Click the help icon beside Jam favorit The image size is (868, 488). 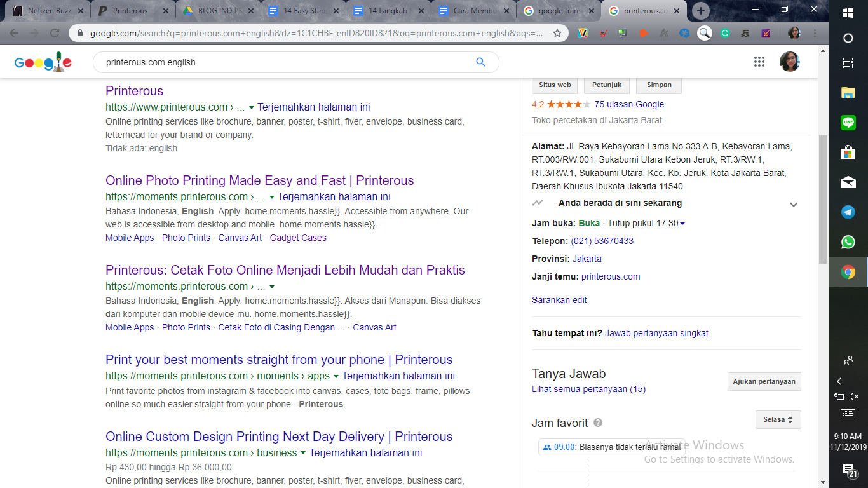(598, 423)
